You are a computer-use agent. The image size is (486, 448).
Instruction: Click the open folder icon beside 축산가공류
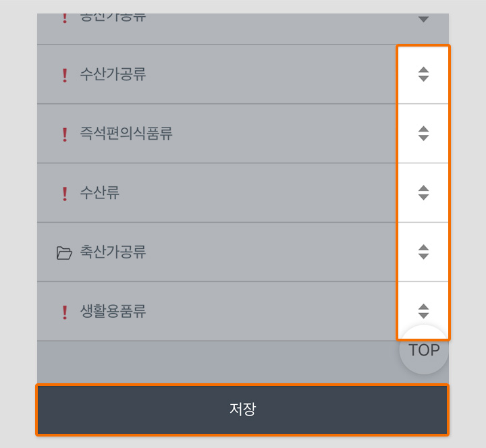pyautogui.click(x=64, y=253)
